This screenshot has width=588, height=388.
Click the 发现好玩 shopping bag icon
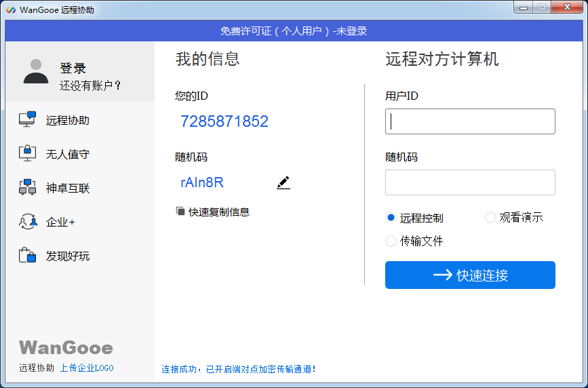(27, 256)
